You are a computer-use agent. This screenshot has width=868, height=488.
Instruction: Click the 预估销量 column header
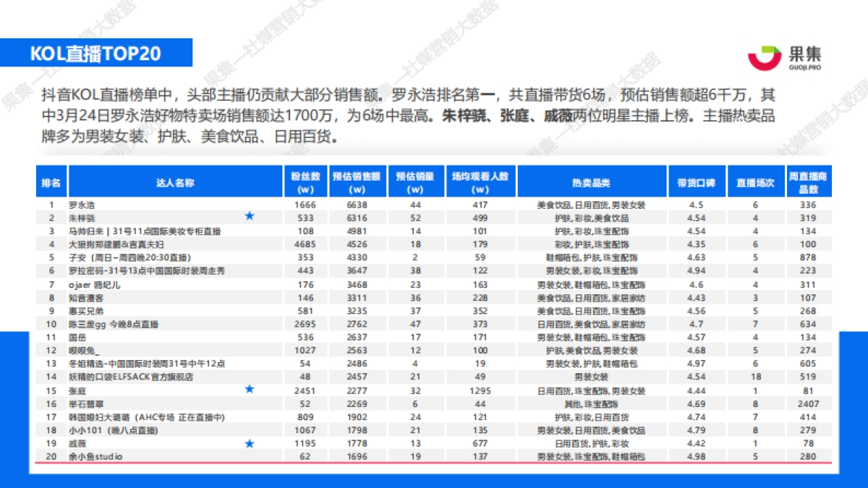414,181
